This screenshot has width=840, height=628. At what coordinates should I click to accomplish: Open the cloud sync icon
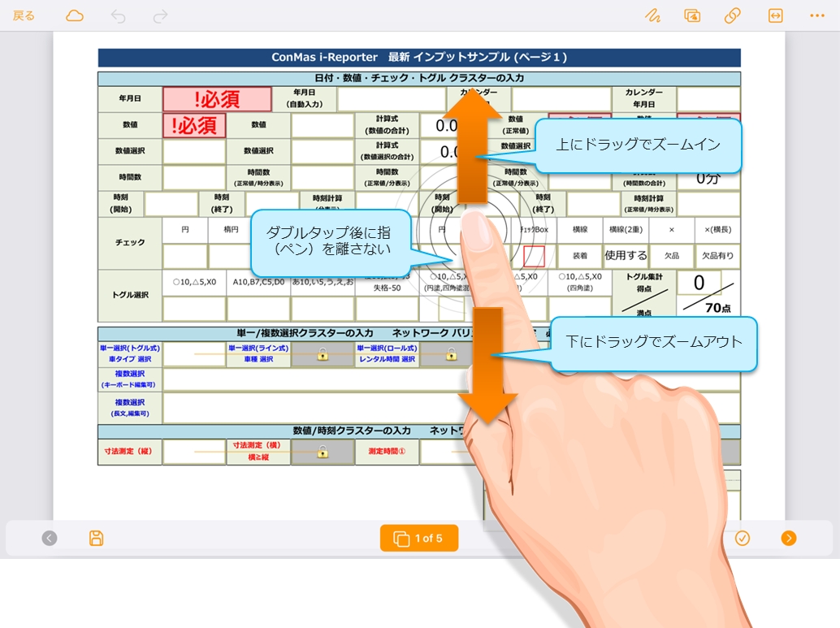click(75, 16)
